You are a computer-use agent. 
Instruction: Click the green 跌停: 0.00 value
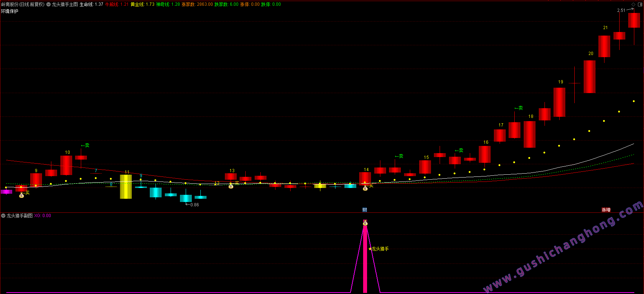coord(271,4)
